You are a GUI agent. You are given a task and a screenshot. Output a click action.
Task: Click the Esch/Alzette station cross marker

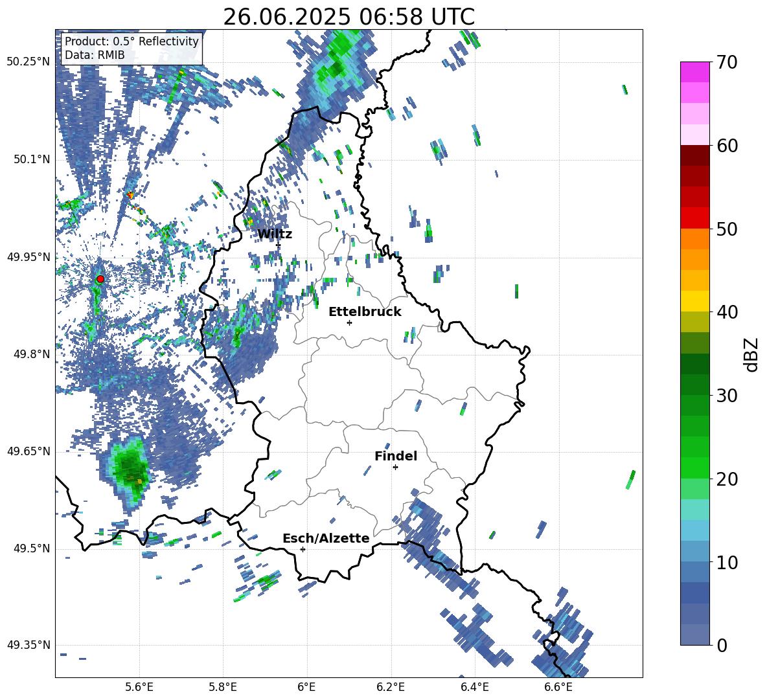pyautogui.click(x=303, y=549)
